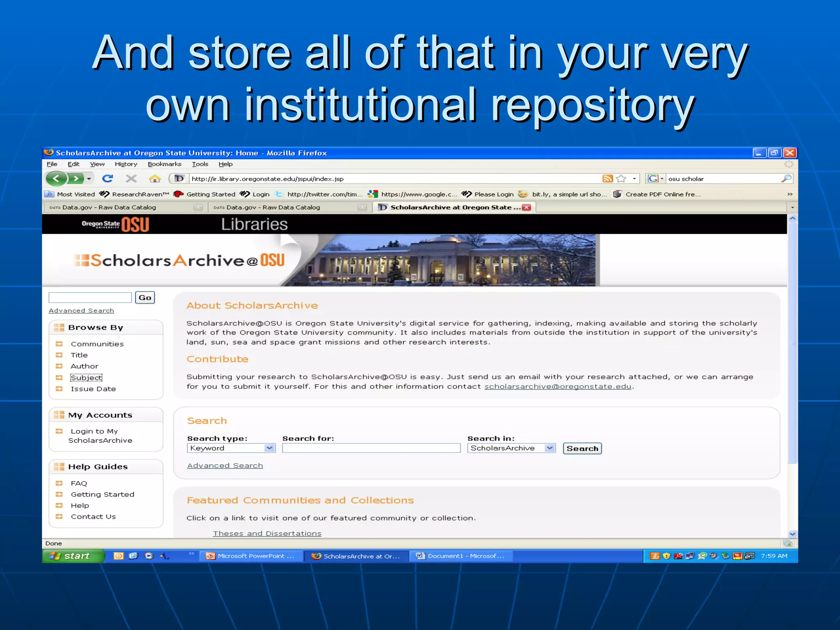Click the Search button in Search panel
Screen dimensions: 840x630
pos(582,448)
